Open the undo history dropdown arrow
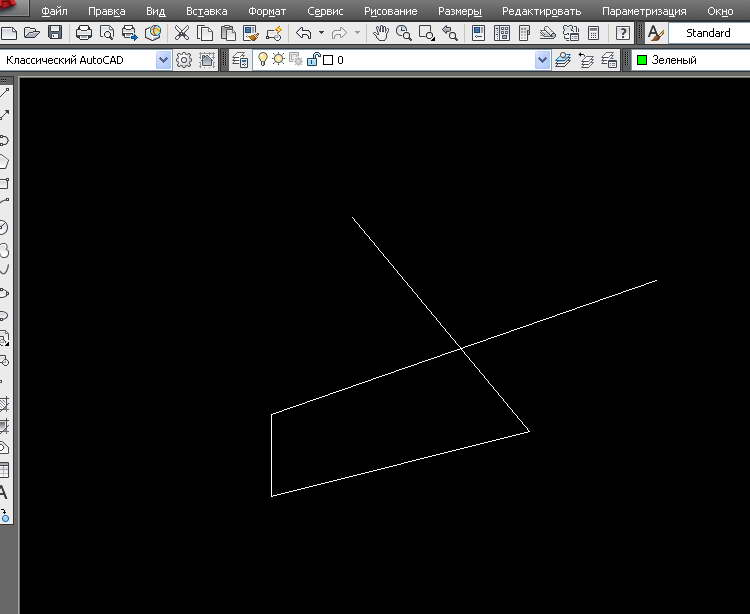Image resolution: width=750 pixels, height=614 pixels. (x=321, y=33)
